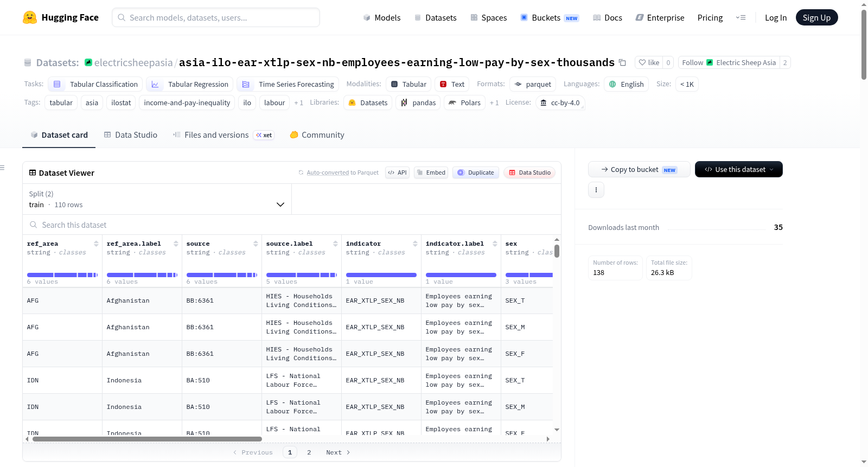Select the Time Series Forecasting task tag
The image size is (868, 467).
tap(288, 84)
